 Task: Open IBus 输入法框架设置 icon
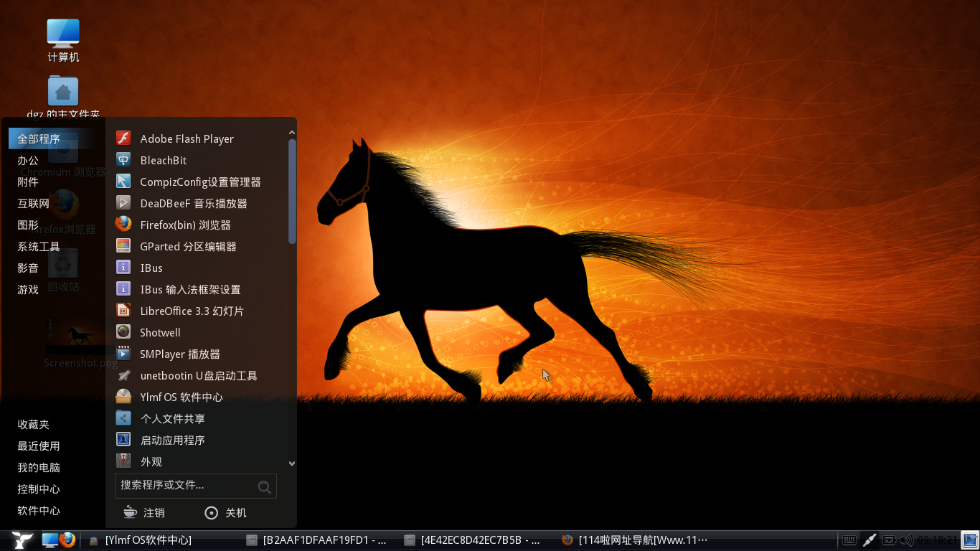click(123, 289)
